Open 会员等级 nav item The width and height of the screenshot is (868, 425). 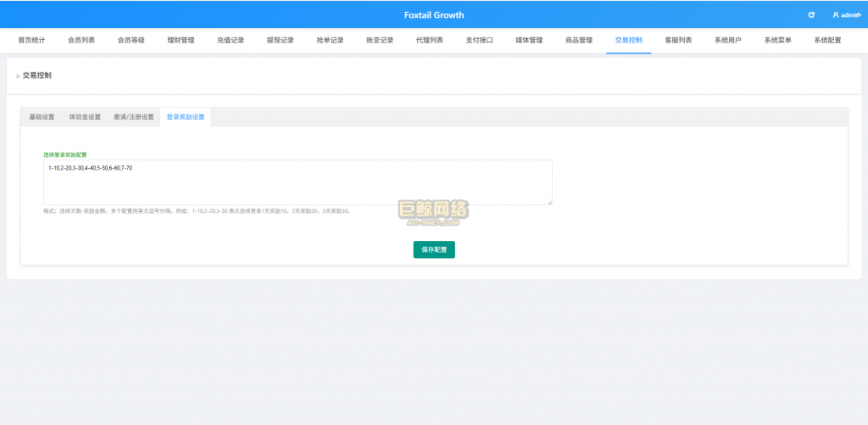pos(131,41)
